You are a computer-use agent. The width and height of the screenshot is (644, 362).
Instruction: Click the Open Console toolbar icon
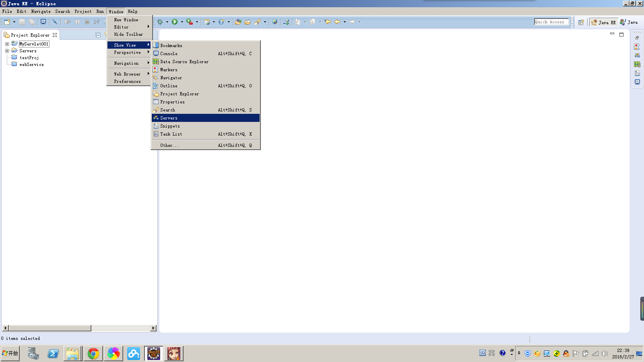click(x=43, y=22)
